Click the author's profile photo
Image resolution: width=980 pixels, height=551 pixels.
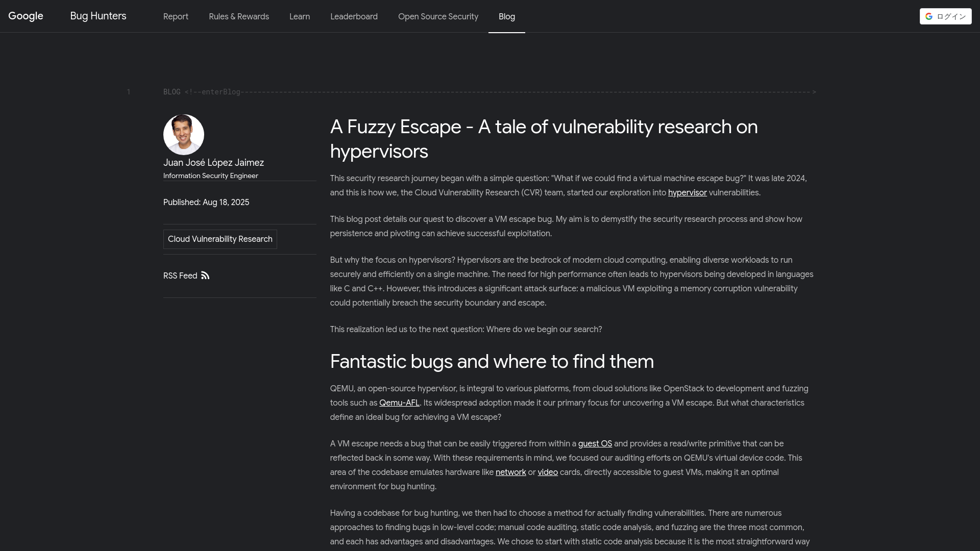184,135
